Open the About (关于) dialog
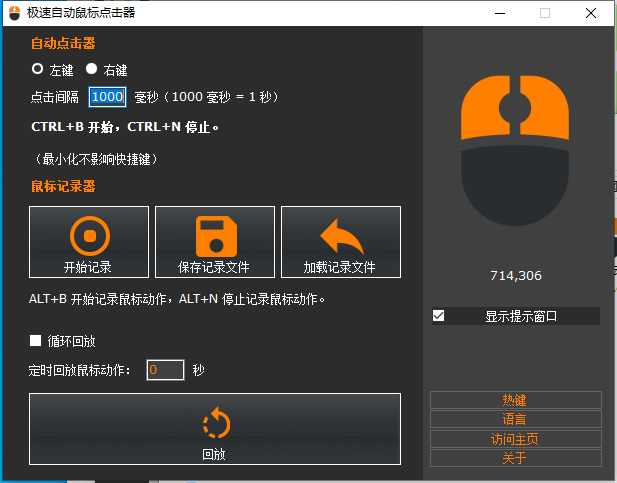Viewport: 617px width, 483px height. coord(515,457)
